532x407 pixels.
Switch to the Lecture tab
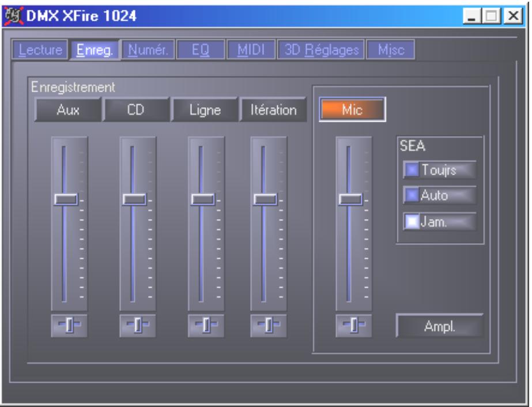[40, 50]
